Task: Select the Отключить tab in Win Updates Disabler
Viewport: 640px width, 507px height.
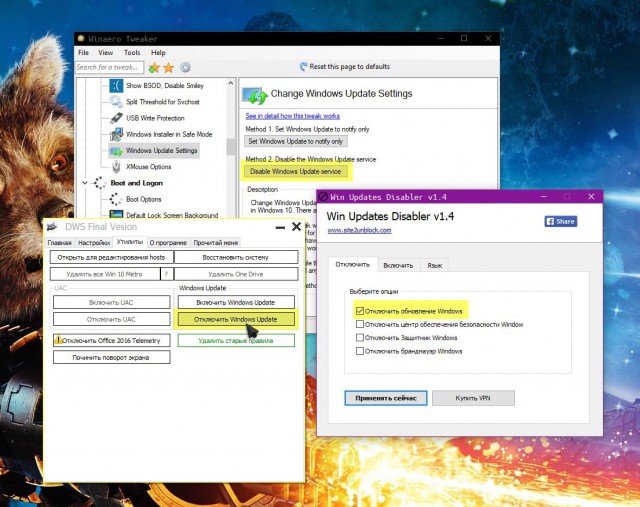Action: coord(353,265)
